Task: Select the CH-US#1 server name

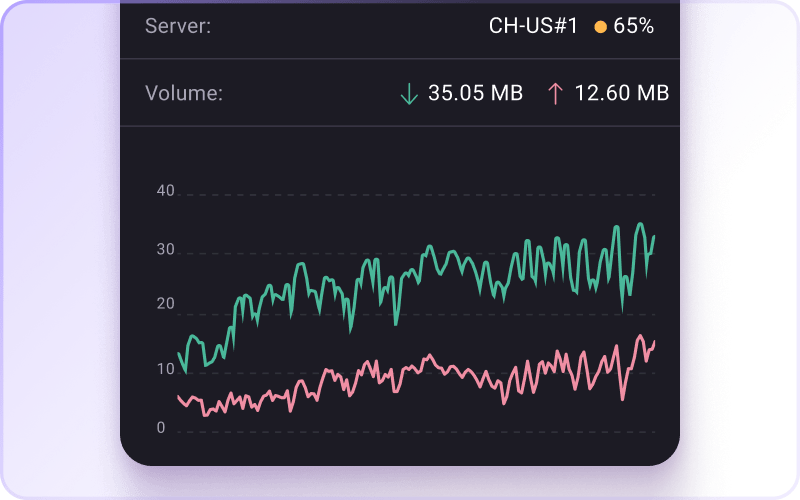Action: [x=533, y=26]
